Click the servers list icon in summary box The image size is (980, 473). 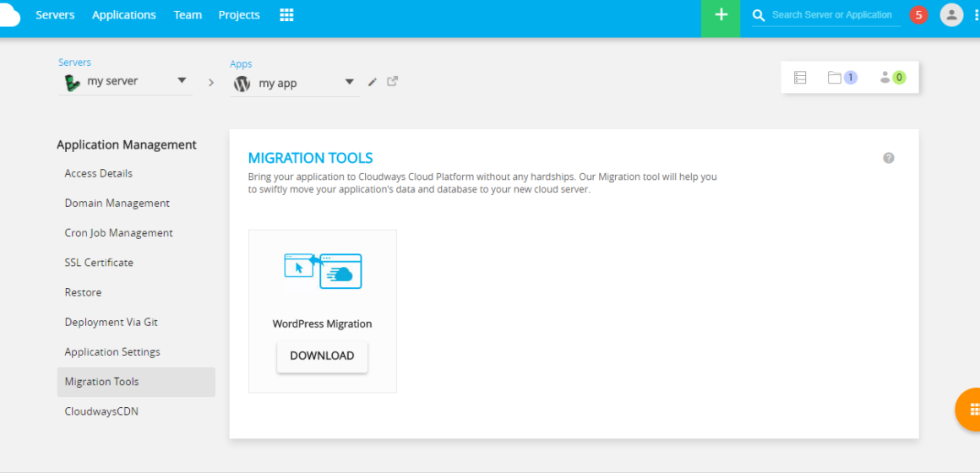tap(800, 78)
